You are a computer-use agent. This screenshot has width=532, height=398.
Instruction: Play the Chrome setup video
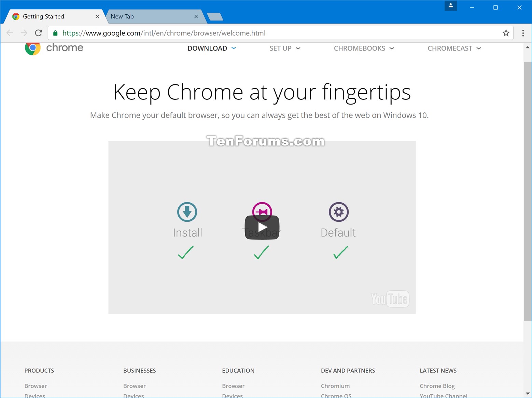(x=262, y=227)
